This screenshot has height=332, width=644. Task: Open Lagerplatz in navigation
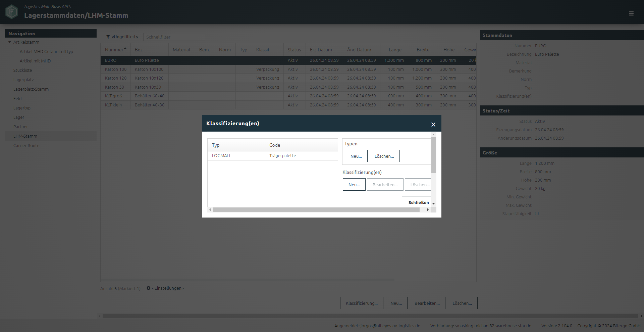(23, 80)
